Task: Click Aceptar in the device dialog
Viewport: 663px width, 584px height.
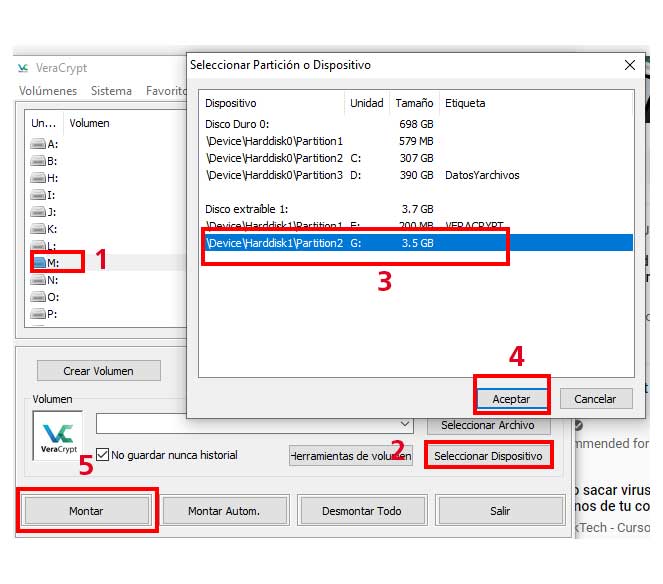Action: (x=511, y=399)
